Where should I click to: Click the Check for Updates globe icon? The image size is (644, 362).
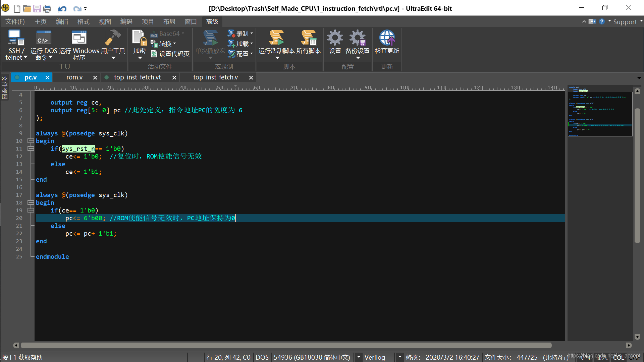pyautogui.click(x=387, y=38)
